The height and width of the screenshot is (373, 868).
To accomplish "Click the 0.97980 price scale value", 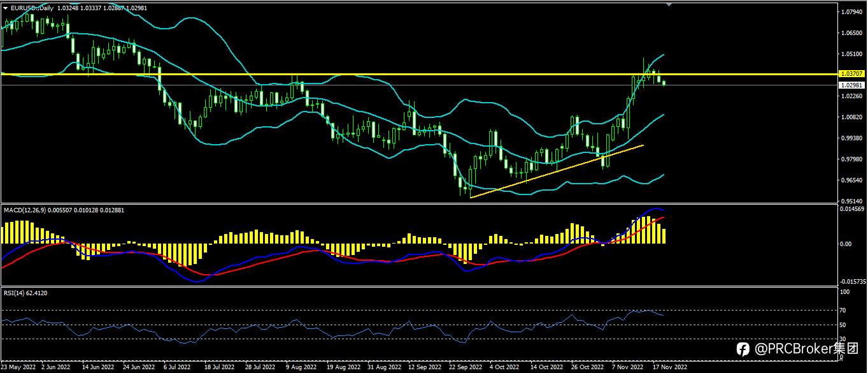I will pyautogui.click(x=851, y=159).
